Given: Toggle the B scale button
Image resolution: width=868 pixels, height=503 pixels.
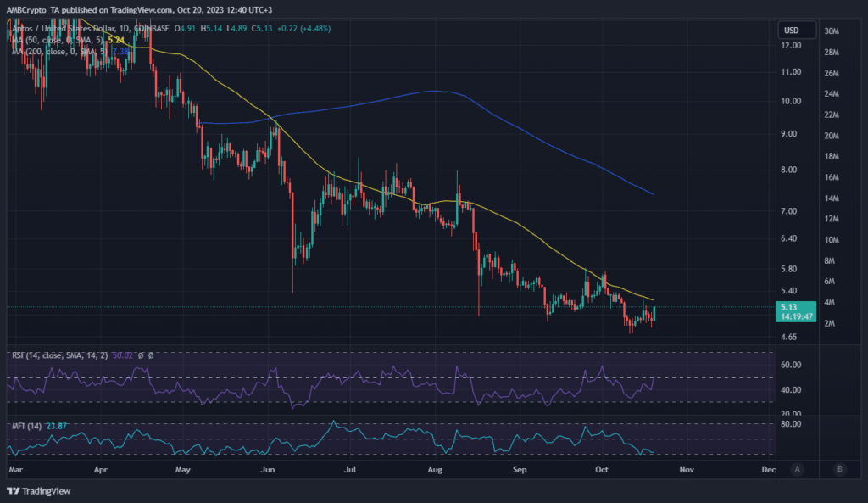Looking at the screenshot, I should point(839,468).
